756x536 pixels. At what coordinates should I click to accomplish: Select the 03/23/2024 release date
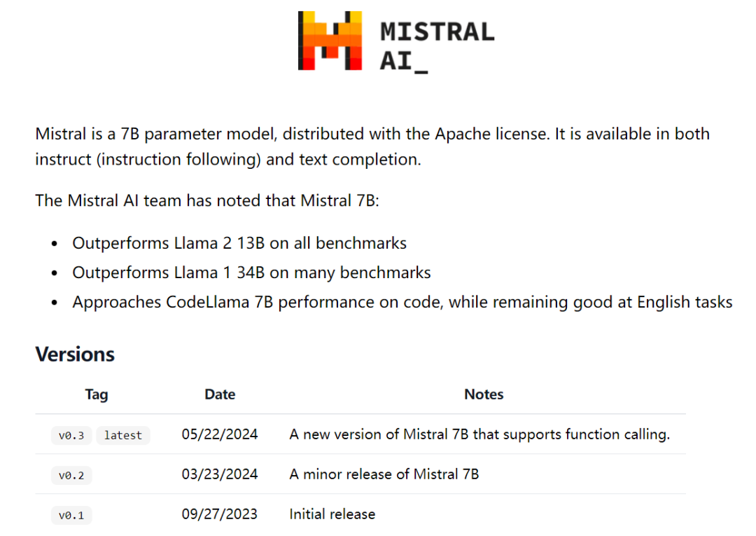click(x=220, y=474)
